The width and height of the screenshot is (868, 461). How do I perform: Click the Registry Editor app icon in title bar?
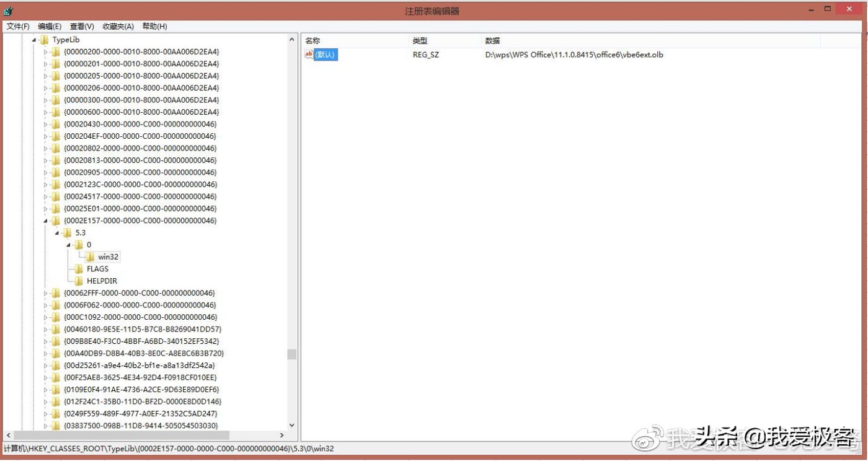pos(9,11)
